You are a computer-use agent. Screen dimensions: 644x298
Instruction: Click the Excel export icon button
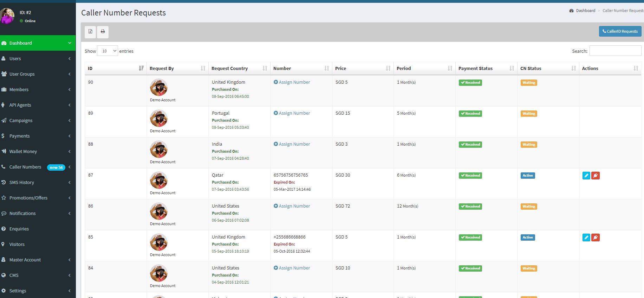click(90, 32)
